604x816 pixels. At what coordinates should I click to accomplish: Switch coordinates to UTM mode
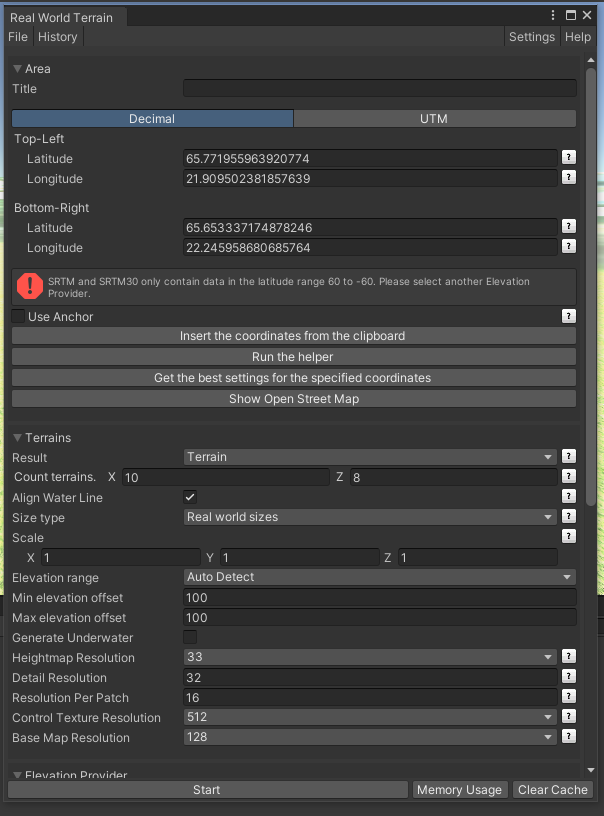click(x=434, y=119)
